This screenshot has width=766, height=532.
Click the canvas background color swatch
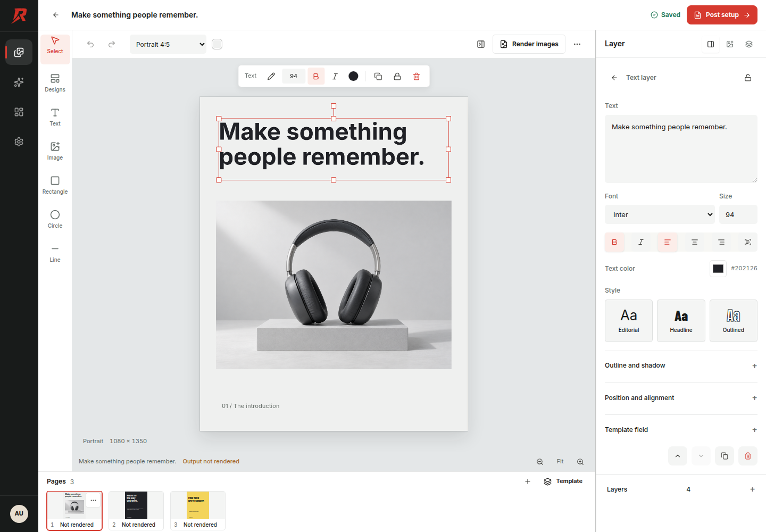tap(217, 44)
